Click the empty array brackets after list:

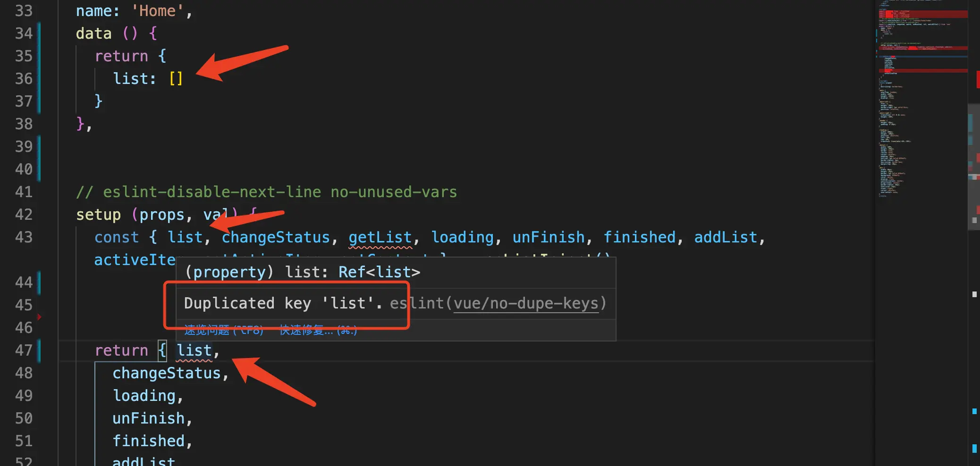pyautogui.click(x=176, y=79)
